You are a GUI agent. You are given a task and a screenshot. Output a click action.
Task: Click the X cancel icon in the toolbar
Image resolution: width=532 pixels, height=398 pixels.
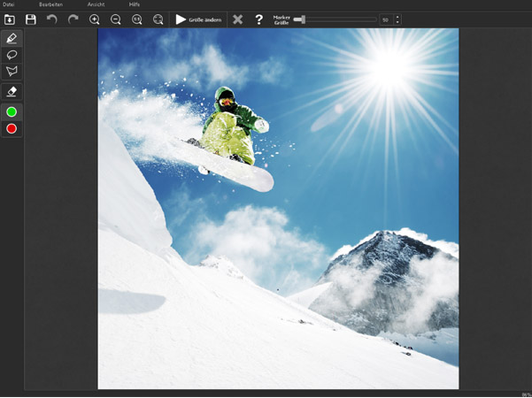point(237,19)
